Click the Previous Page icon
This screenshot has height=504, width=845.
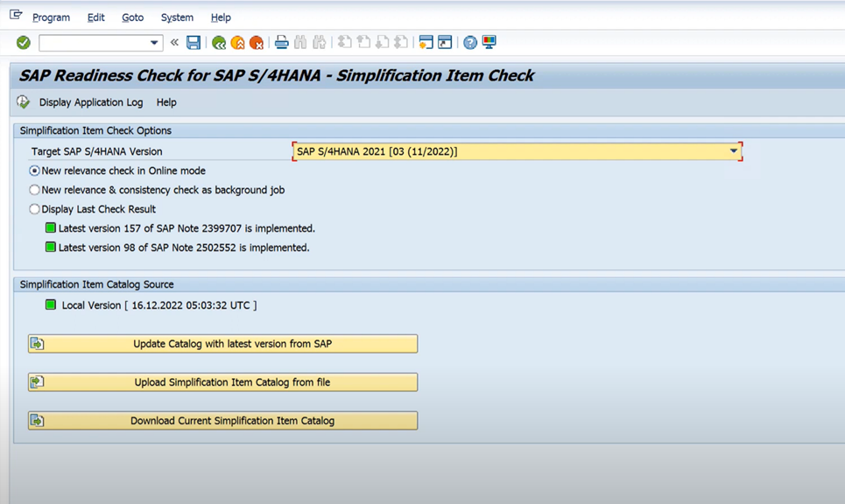[x=363, y=42]
